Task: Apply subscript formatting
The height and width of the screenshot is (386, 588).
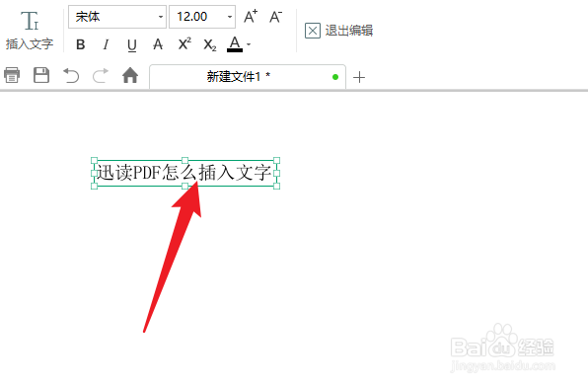Action: coord(210,45)
